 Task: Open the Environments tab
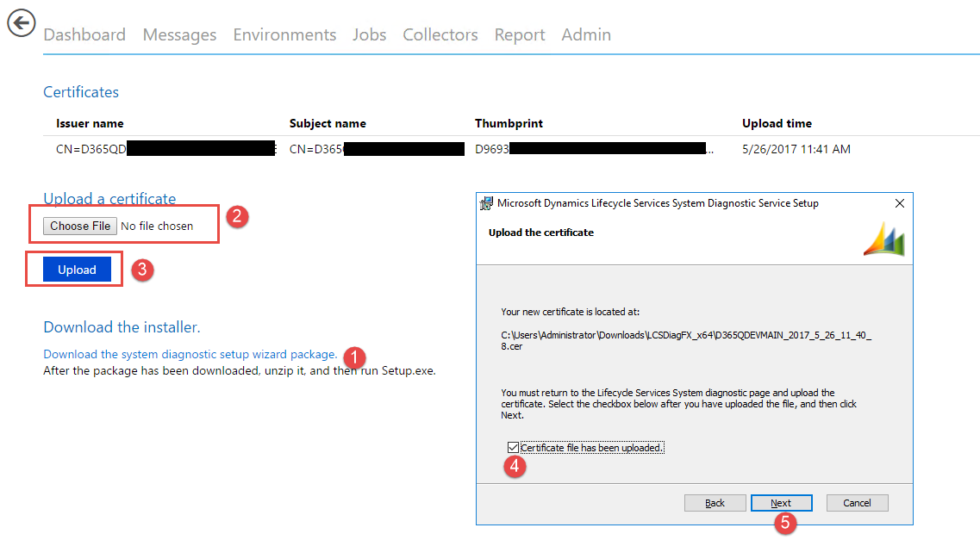tap(284, 34)
